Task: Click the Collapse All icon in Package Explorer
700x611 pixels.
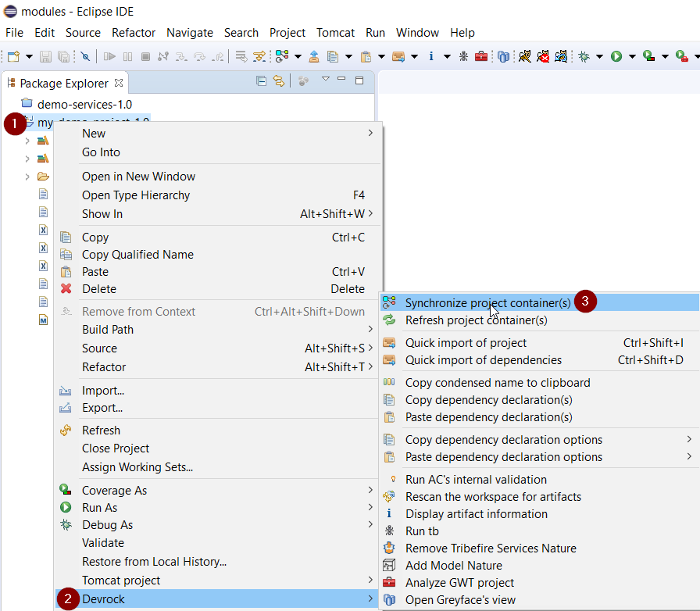Action: click(x=262, y=81)
